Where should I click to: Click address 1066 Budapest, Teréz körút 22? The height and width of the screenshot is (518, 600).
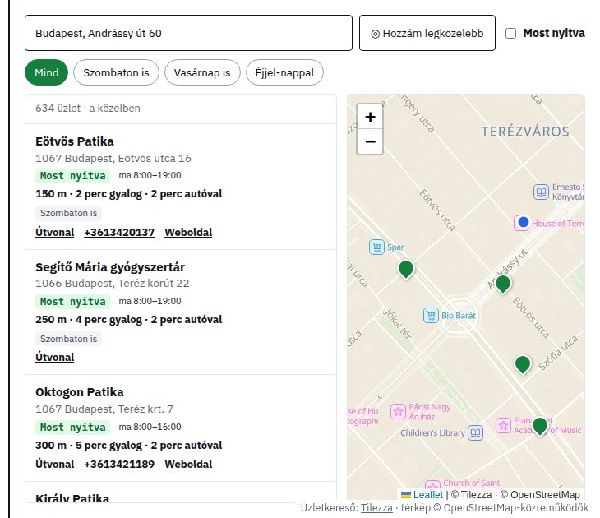112,283
